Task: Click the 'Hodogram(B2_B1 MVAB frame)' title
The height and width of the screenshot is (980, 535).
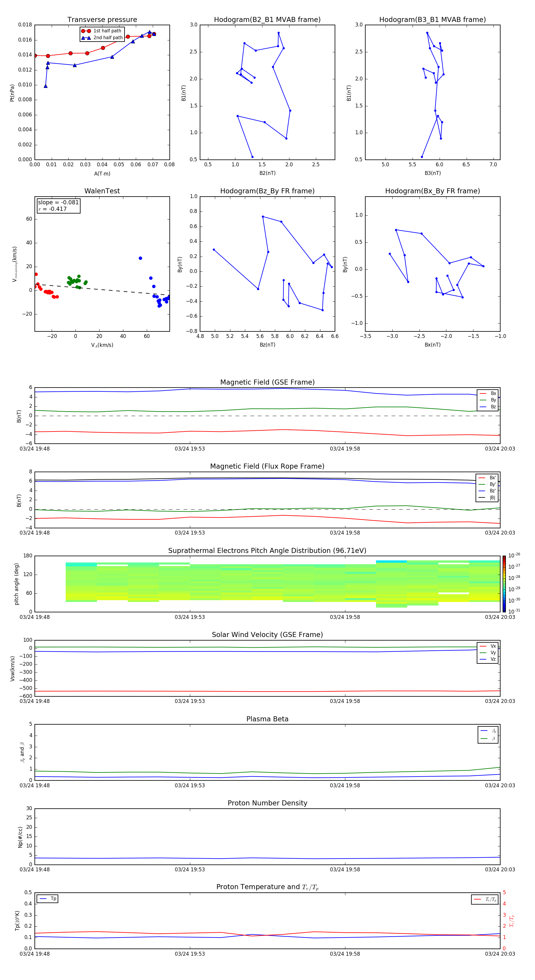Action: tap(267, 20)
